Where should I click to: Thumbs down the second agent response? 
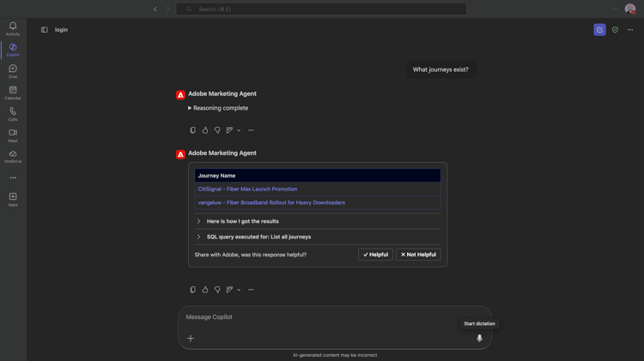pos(217,290)
